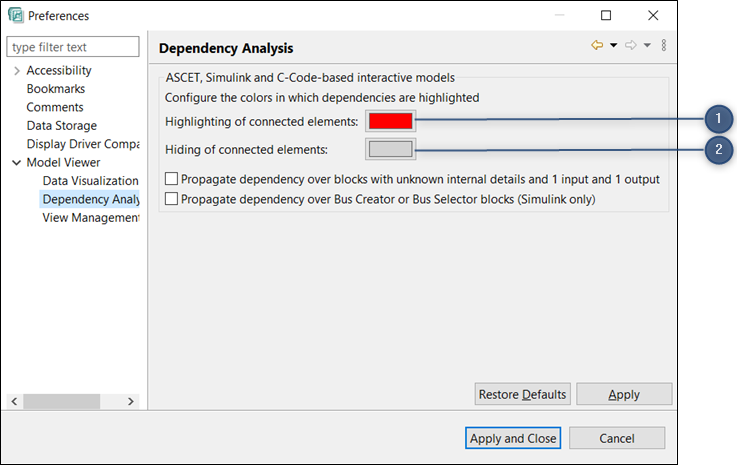737x465 pixels.
Task: Click the Preferences window title icon
Action: click(x=15, y=16)
